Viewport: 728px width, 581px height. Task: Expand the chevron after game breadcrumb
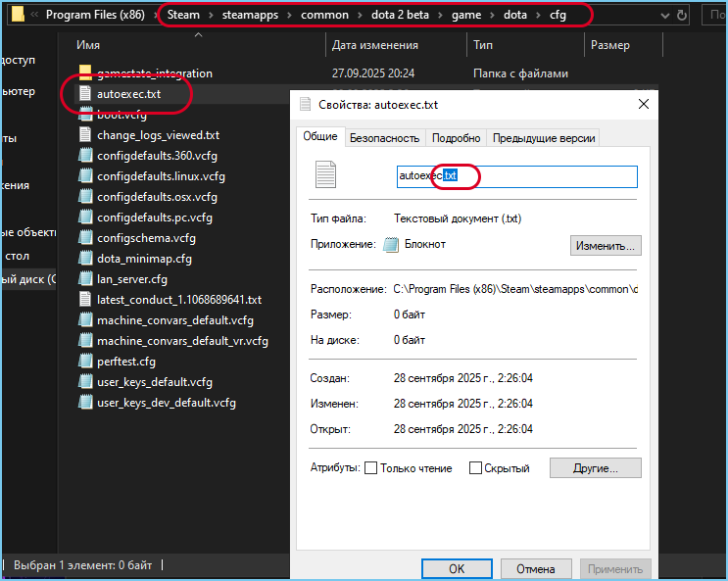click(492, 16)
